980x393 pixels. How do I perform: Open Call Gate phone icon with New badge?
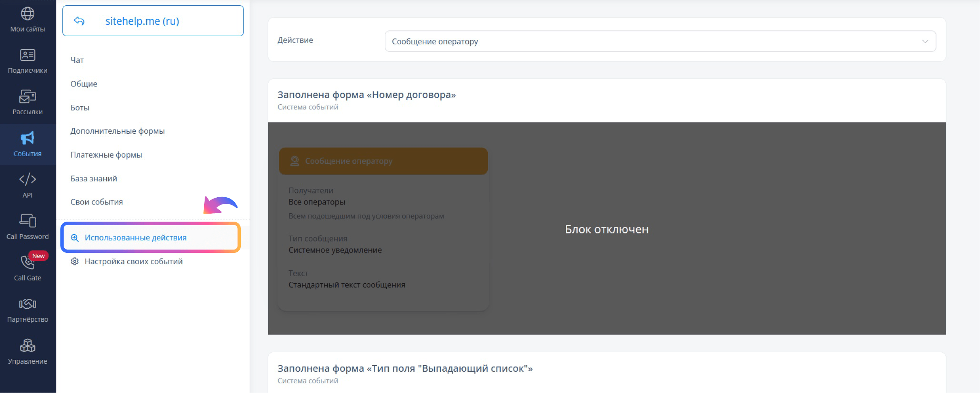tap(27, 262)
